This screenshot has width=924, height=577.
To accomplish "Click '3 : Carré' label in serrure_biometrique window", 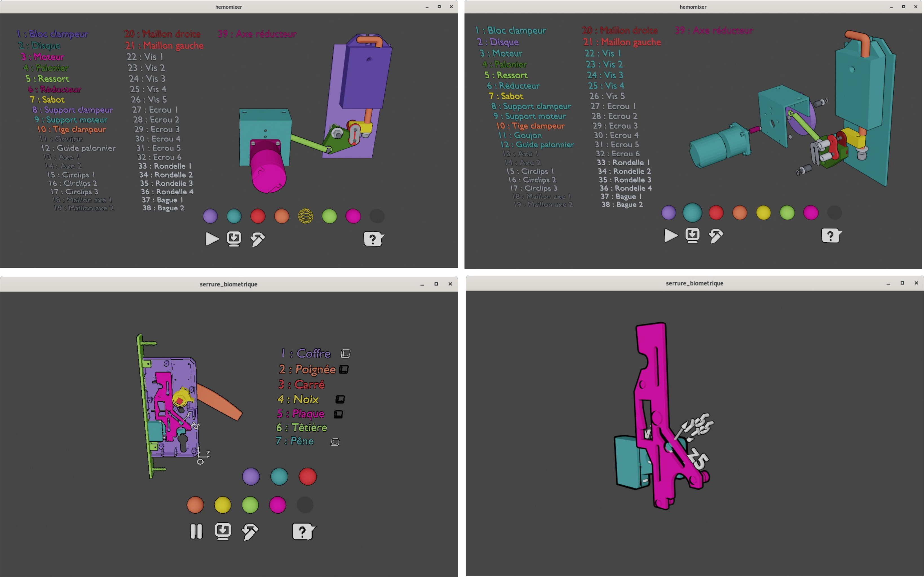I will (x=301, y=384).
